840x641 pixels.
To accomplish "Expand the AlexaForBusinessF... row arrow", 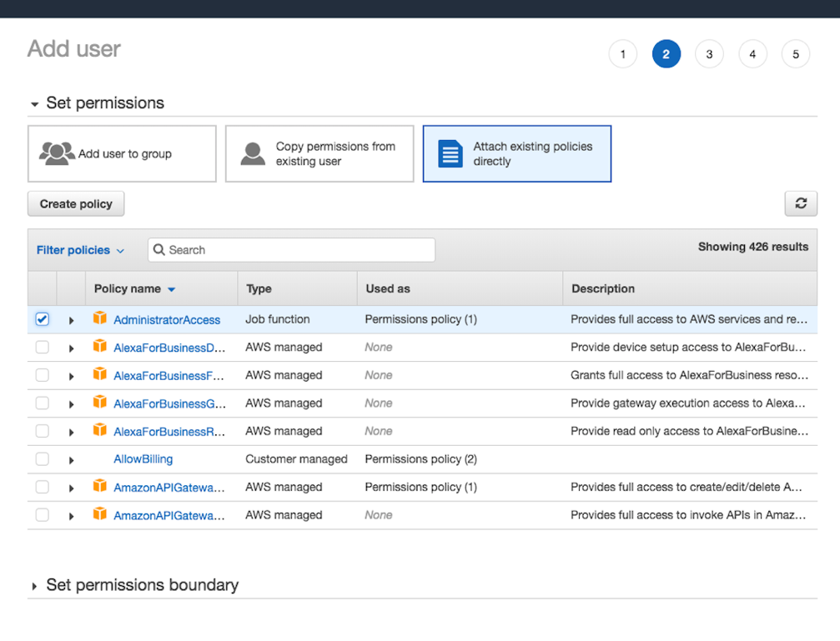I will [71, 377].
